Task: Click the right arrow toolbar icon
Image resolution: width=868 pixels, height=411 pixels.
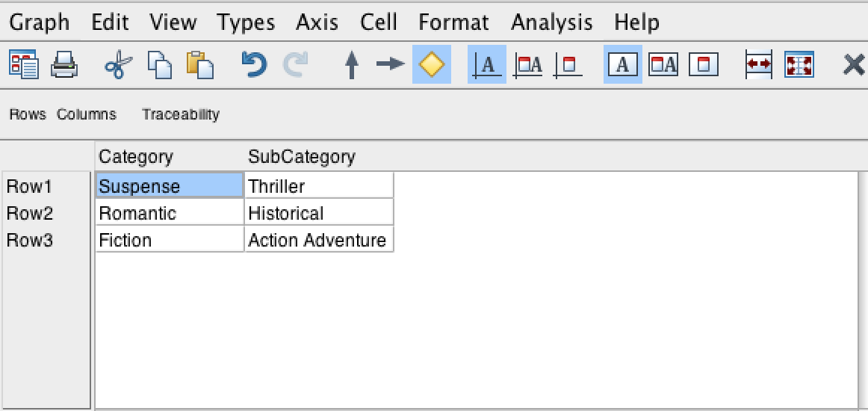Action: pos(389,65)
